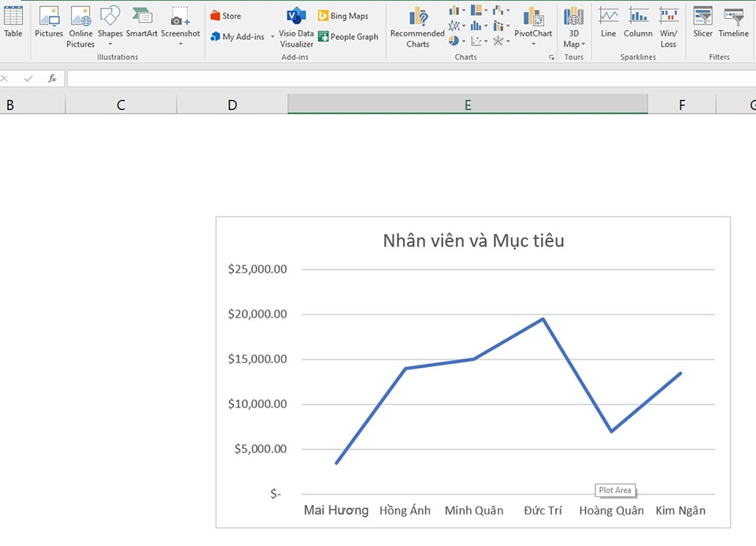756x546 pixels.
Task: Insert a Table from the ribbon
Action: 13,22
